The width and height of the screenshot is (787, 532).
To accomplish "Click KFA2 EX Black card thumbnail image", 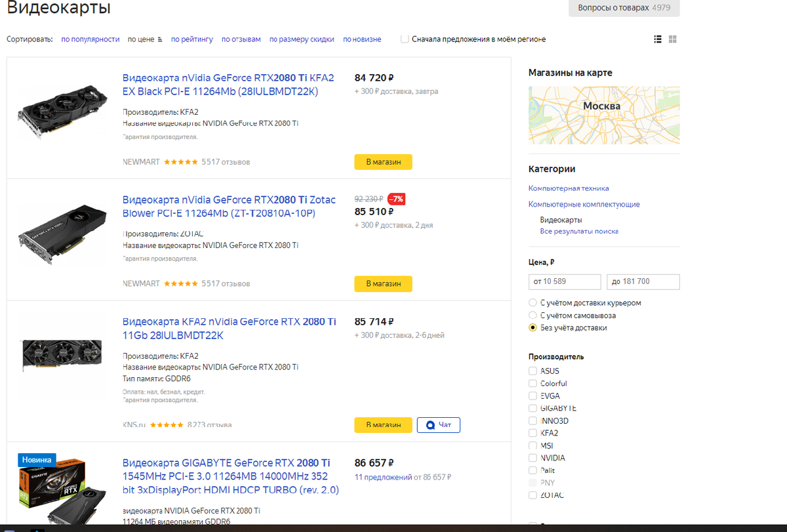I will [62, 113].
